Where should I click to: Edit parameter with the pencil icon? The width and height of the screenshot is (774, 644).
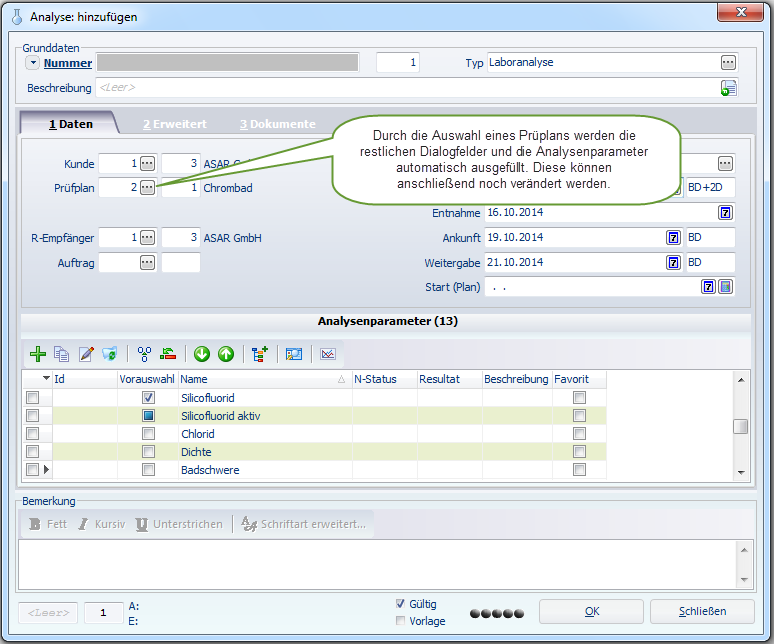[x=86, y=354]
